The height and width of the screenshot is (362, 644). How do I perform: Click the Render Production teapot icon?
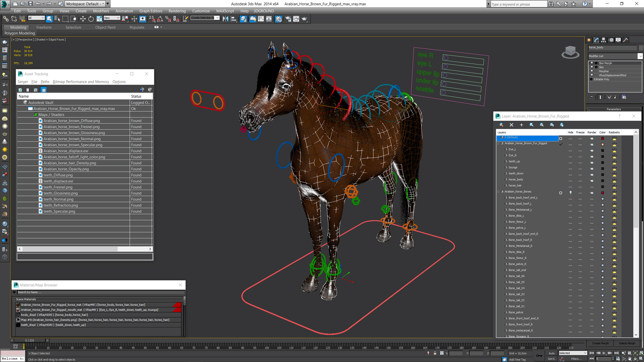tap(304, 19)
